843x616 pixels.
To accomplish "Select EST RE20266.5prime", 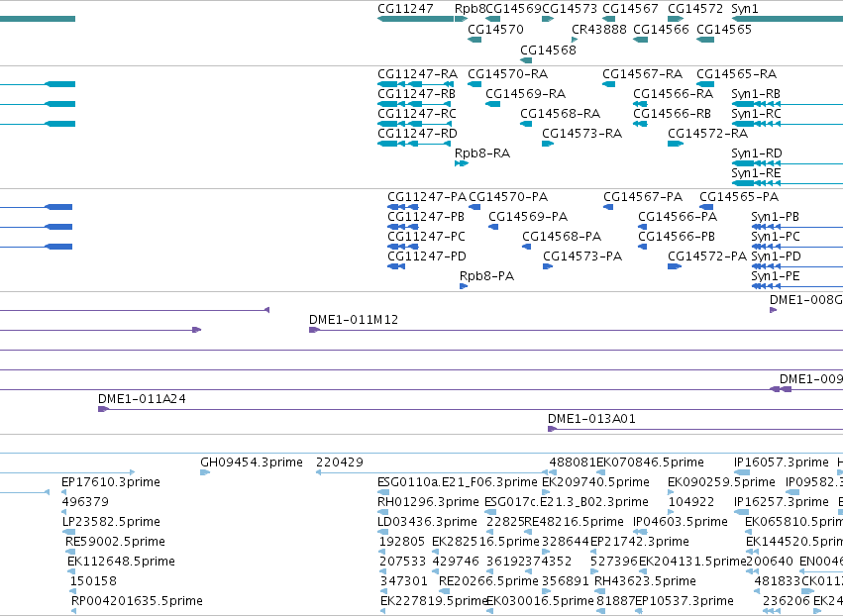I will point(488,581).
